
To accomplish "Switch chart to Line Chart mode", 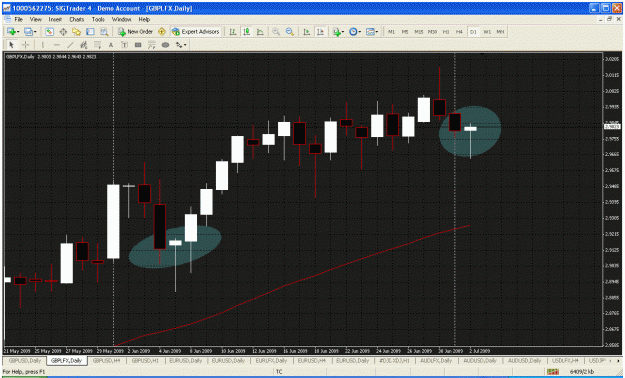I will pos(260,32).
